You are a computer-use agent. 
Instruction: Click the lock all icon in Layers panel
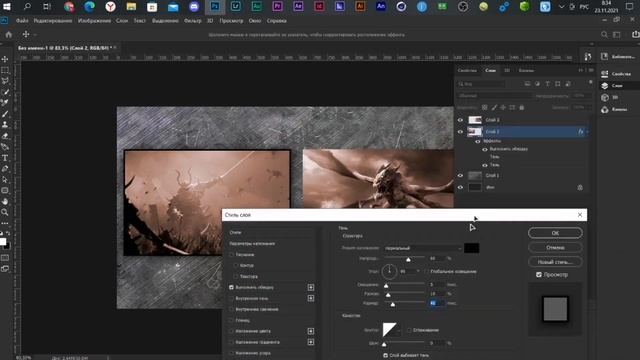click(x=522, y=107)
